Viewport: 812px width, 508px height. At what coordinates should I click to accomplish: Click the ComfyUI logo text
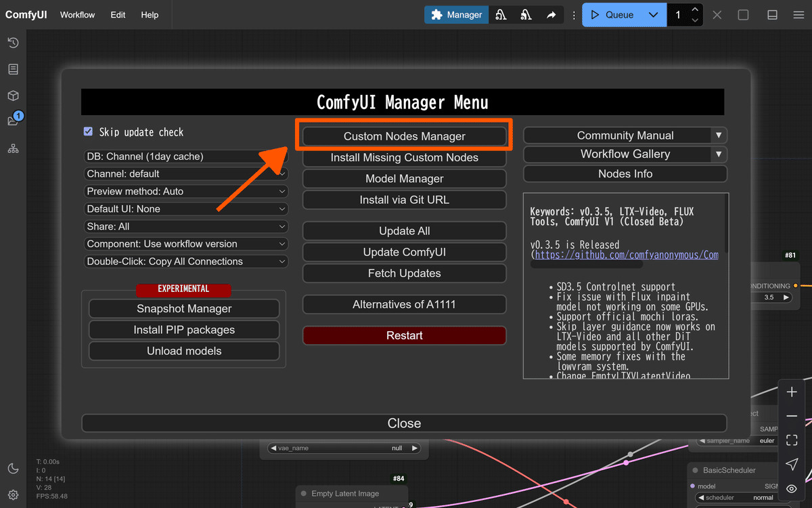(26, 15)
